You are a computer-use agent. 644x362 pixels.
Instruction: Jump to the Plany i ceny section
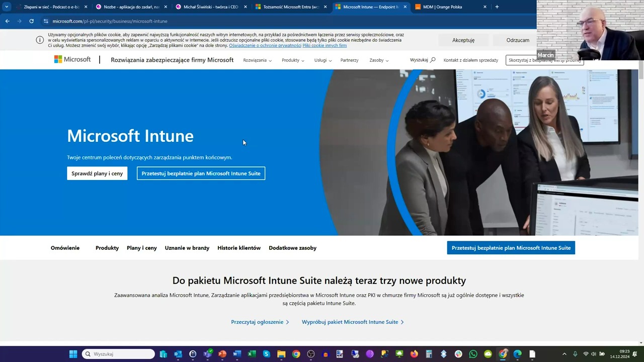(x=142, y=248)
